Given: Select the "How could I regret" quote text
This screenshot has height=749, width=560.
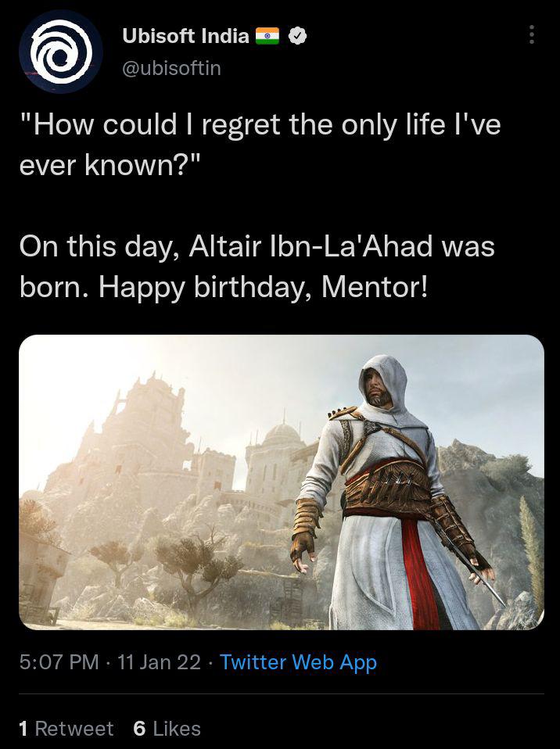Looking at the screenshot, I should point(260,145).
